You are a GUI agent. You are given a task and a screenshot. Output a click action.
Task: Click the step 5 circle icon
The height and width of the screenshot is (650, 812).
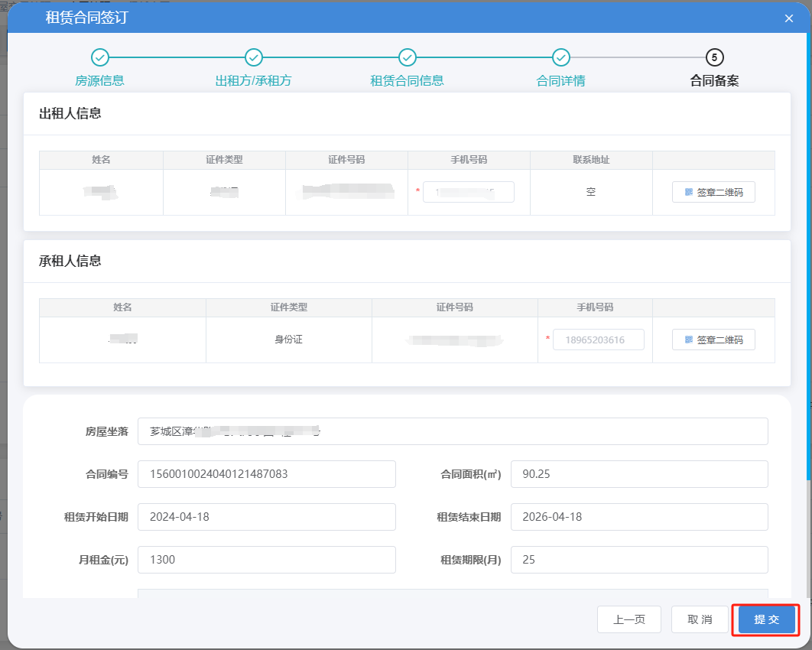(715, 57)
